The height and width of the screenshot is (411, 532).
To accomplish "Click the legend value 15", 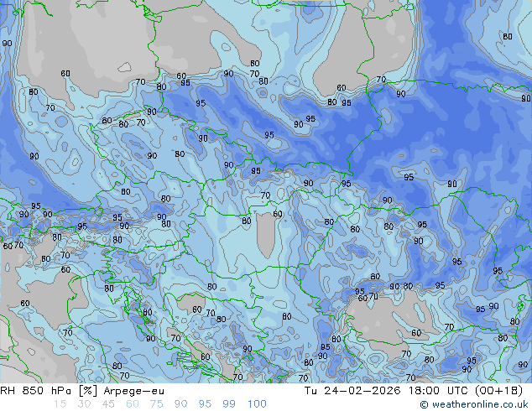I will point(60,404).
